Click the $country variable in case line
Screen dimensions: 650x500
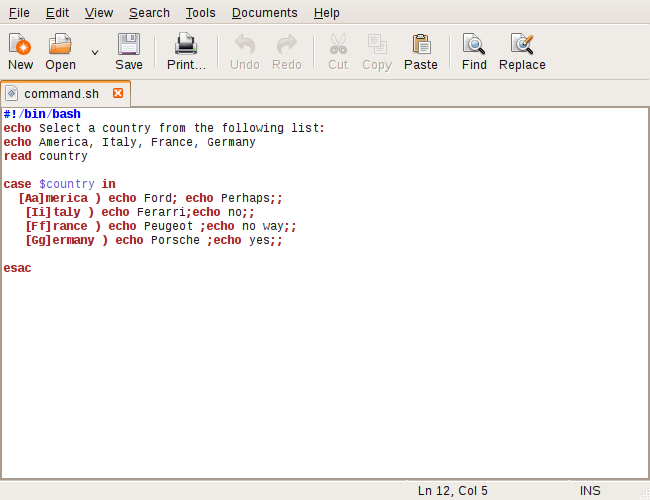(67, 184)
